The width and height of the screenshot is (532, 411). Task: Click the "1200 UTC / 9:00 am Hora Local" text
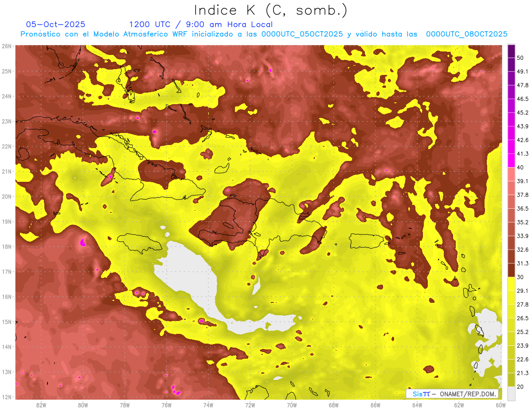pyautogui.click(x=201, y=24)
